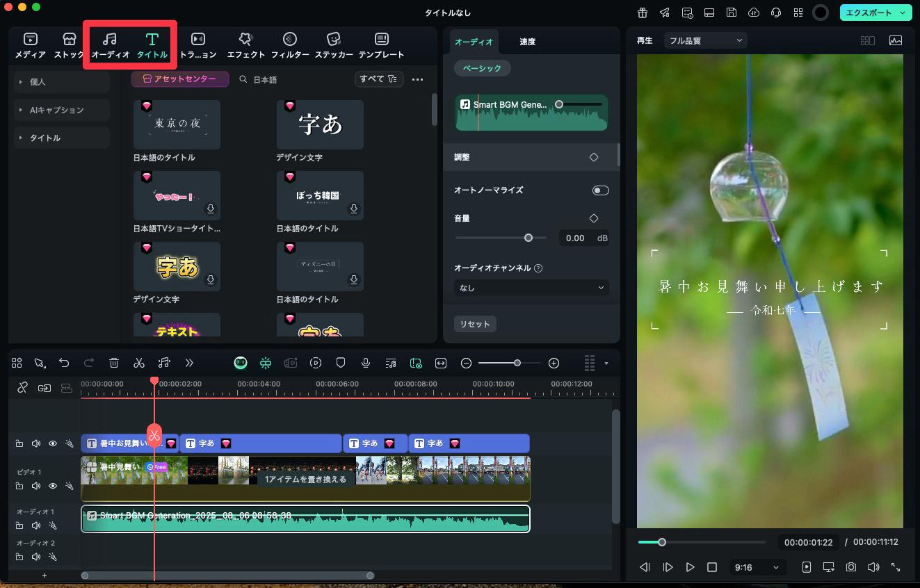This screenshot has width=920, height=588.
Task: Expand the 個人 category
Action: click(61, 82)
